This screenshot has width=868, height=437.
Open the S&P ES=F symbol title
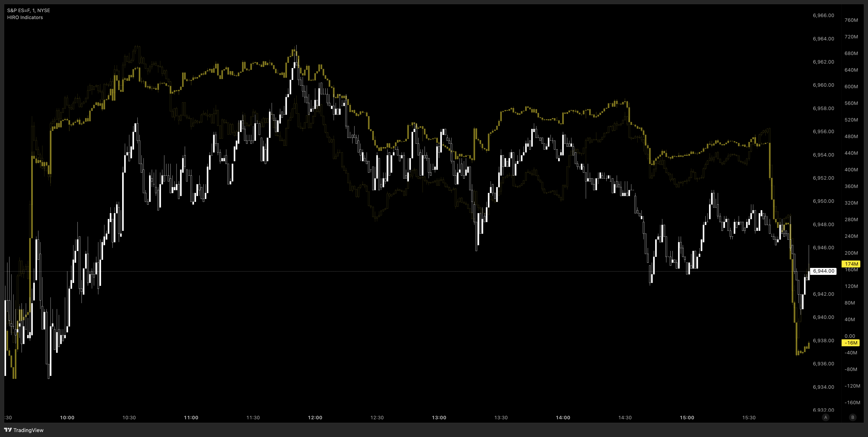28,11
